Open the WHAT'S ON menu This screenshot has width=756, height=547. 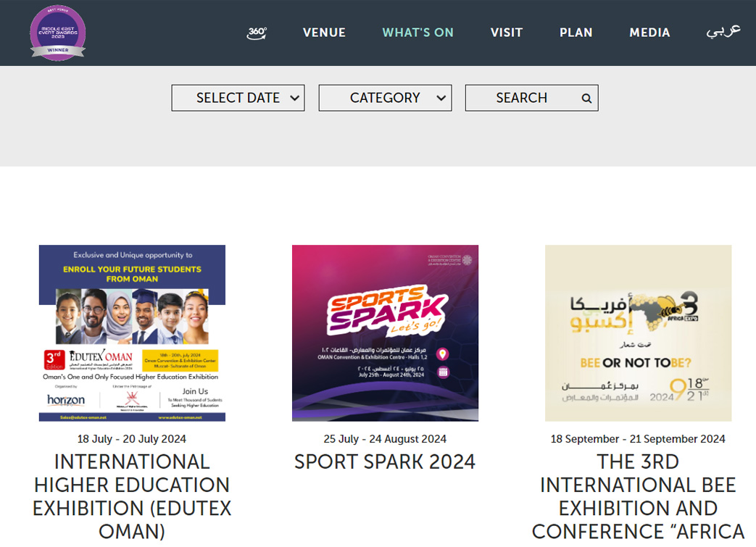(x=418, y=33)
